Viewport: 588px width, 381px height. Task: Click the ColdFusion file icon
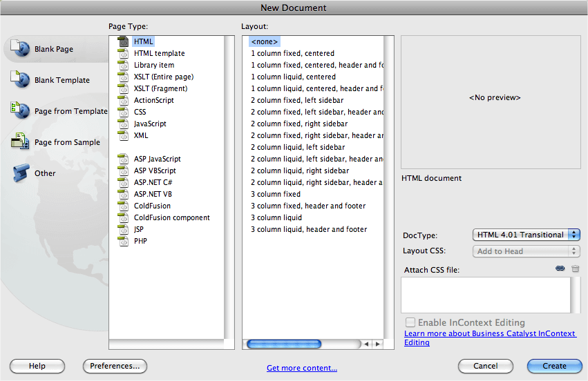(x=124, y=206)
